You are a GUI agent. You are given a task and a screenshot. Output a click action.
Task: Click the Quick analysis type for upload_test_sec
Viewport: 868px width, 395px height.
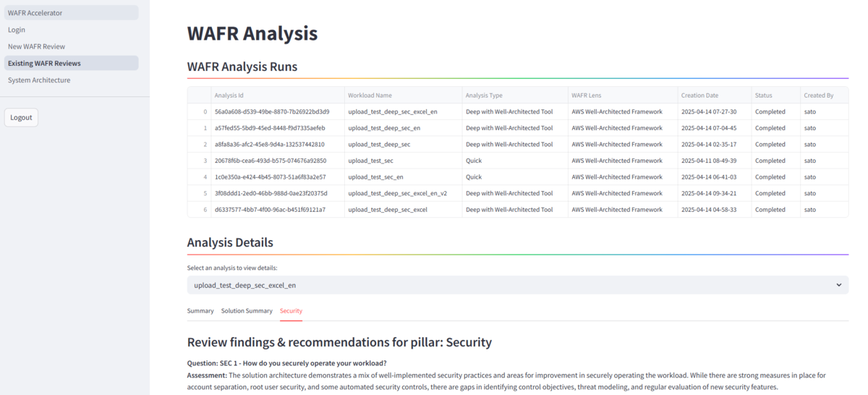point(515,161)
